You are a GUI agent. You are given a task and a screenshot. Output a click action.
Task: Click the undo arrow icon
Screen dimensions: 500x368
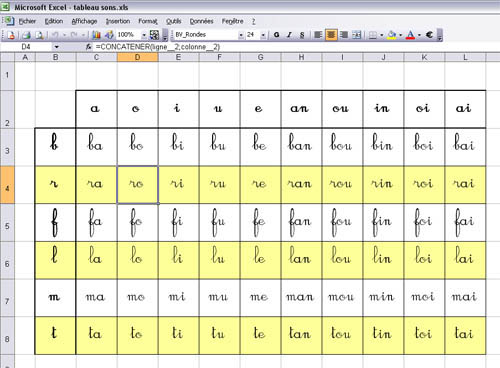(x=55, y=35)
